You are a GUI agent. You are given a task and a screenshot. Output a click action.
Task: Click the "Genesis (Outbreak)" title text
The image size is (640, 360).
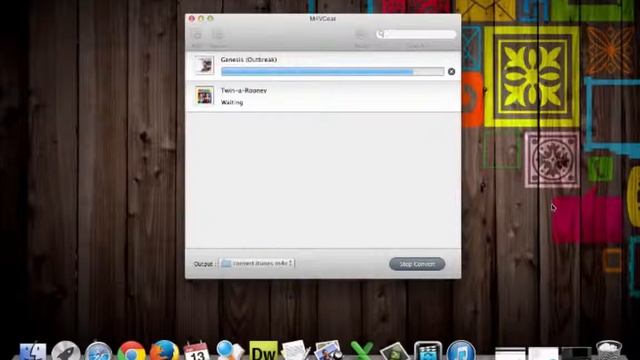[x=249, y=60]
